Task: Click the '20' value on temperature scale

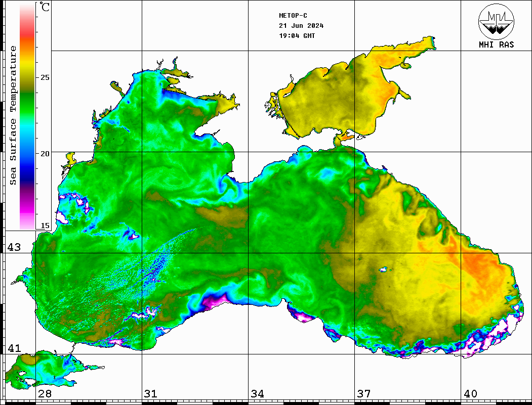Action: (45, 154)
